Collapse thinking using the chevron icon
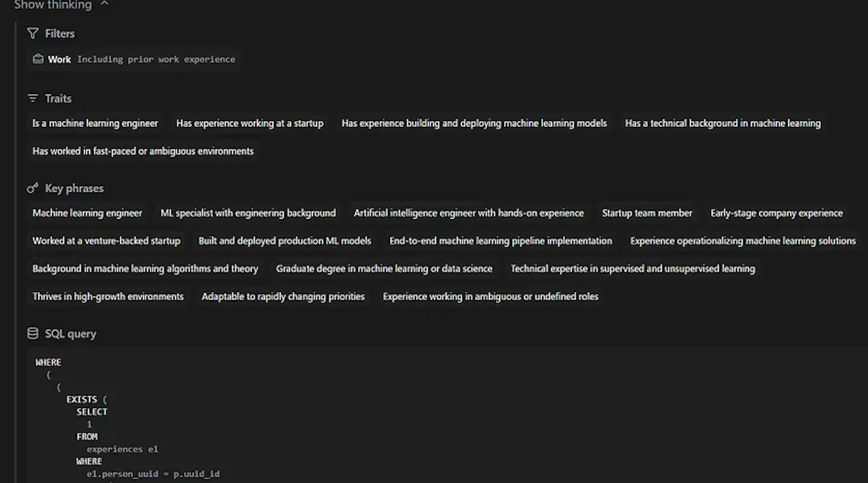The image size is (868, 483). pyautogui.click(x=104, y=4)
